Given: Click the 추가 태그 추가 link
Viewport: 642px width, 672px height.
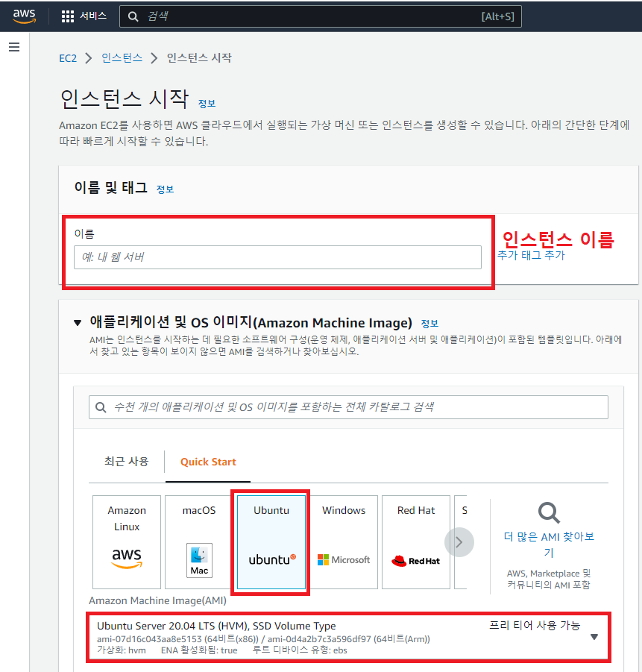Looking at the screenshot, I should [x=532, y=255].
